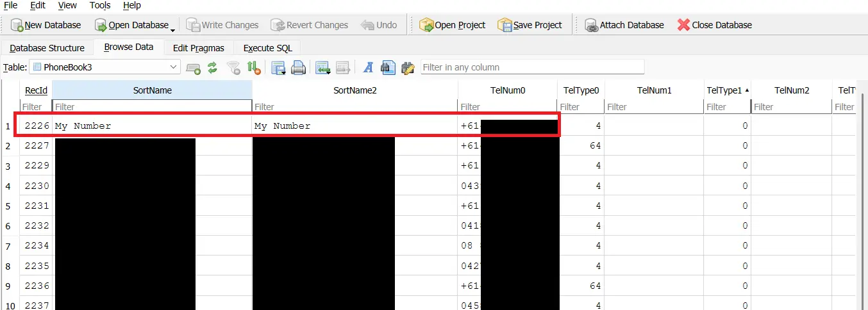Click the Save Project button
This screenshot has width=868, height=310.
point(530,25)
